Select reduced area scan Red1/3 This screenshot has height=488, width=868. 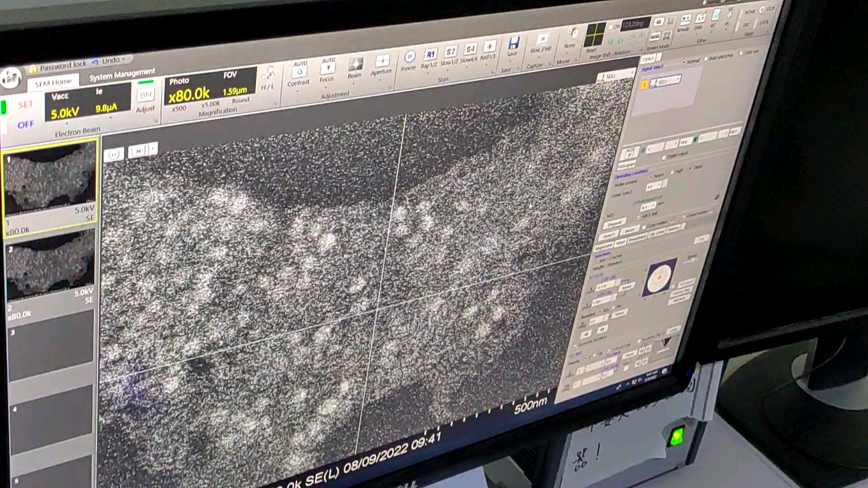(x=489, y=47)
